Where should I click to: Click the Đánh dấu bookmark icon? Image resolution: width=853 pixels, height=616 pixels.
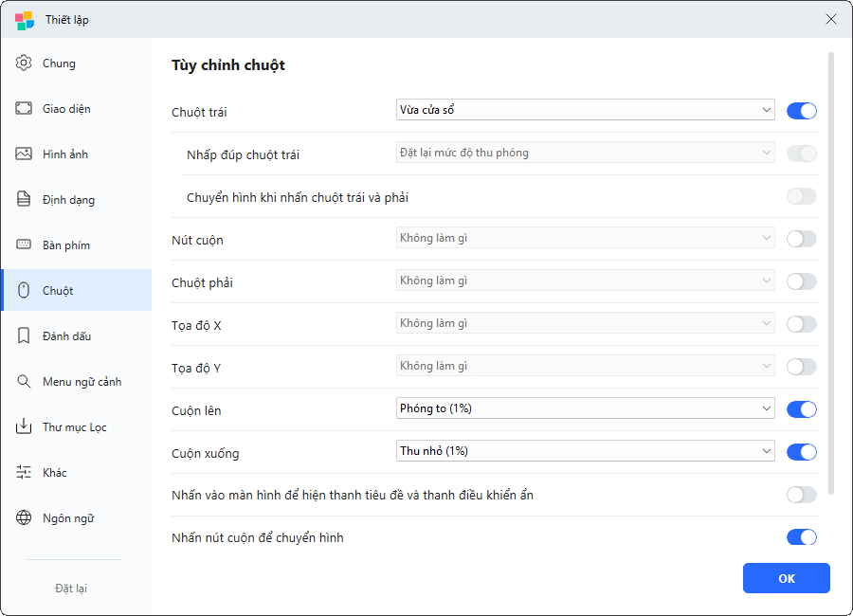[24, 336]
